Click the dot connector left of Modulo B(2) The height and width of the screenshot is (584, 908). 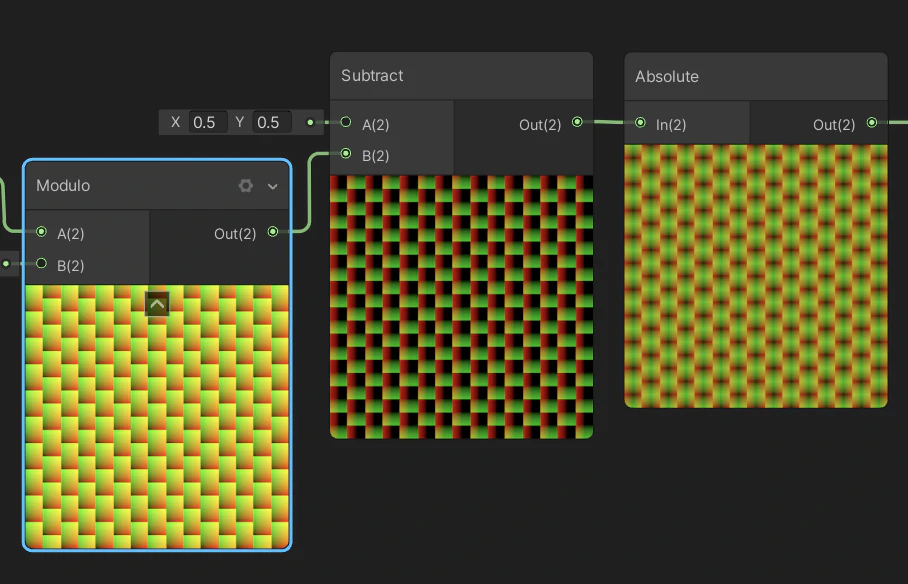click(6, 264)
